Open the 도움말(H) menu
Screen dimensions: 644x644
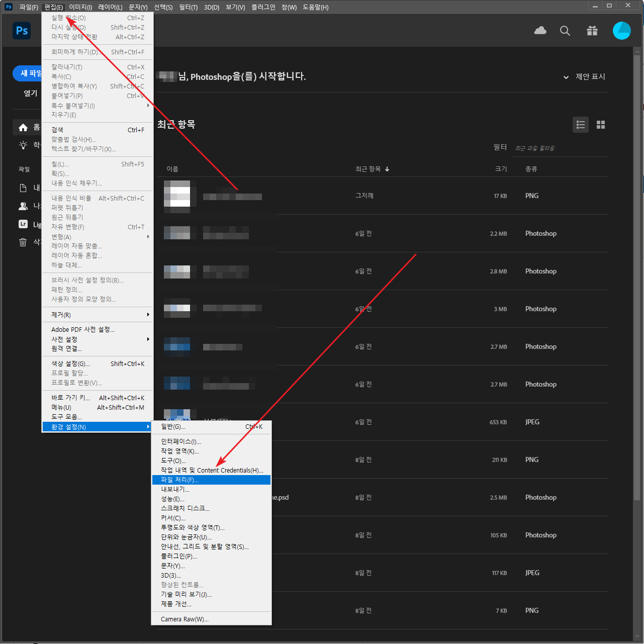point(316,7)
